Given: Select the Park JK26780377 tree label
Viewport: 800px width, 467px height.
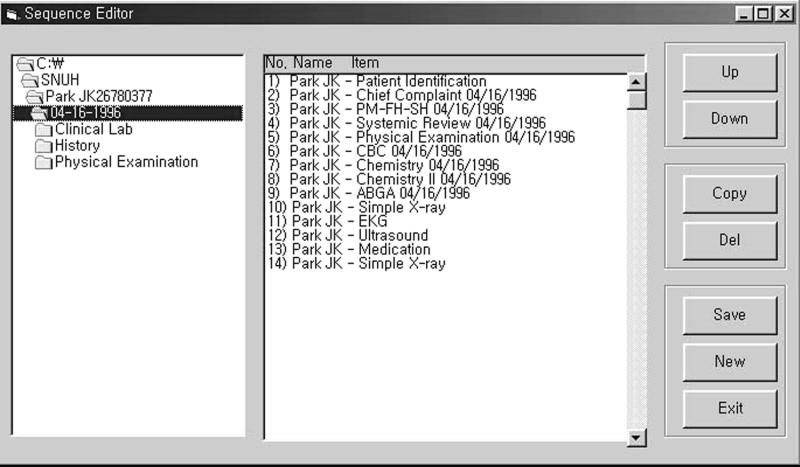Looking at the screenshot, I should click(99, 96).
